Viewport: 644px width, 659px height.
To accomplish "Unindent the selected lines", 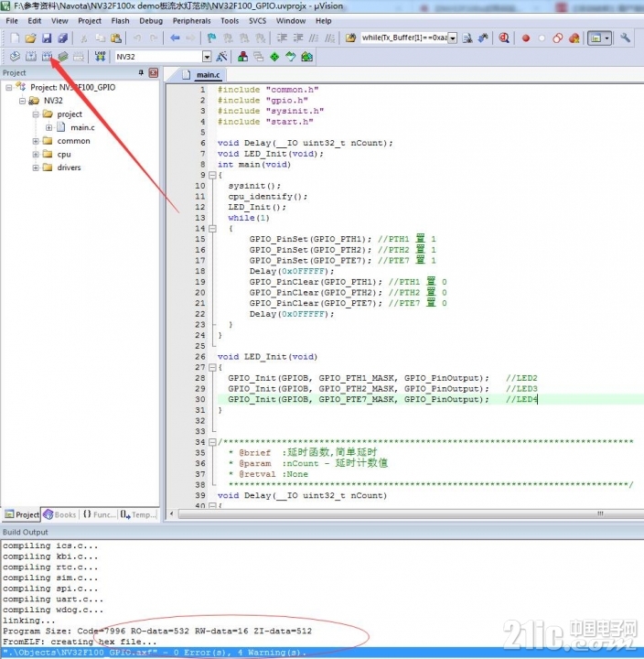I will coord(298,38).
